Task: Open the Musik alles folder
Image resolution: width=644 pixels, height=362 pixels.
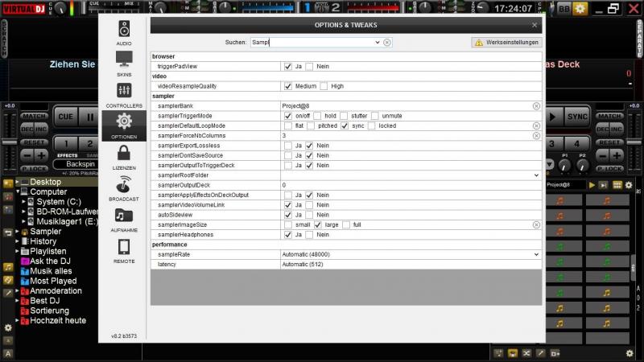Action: click(51, 271)
